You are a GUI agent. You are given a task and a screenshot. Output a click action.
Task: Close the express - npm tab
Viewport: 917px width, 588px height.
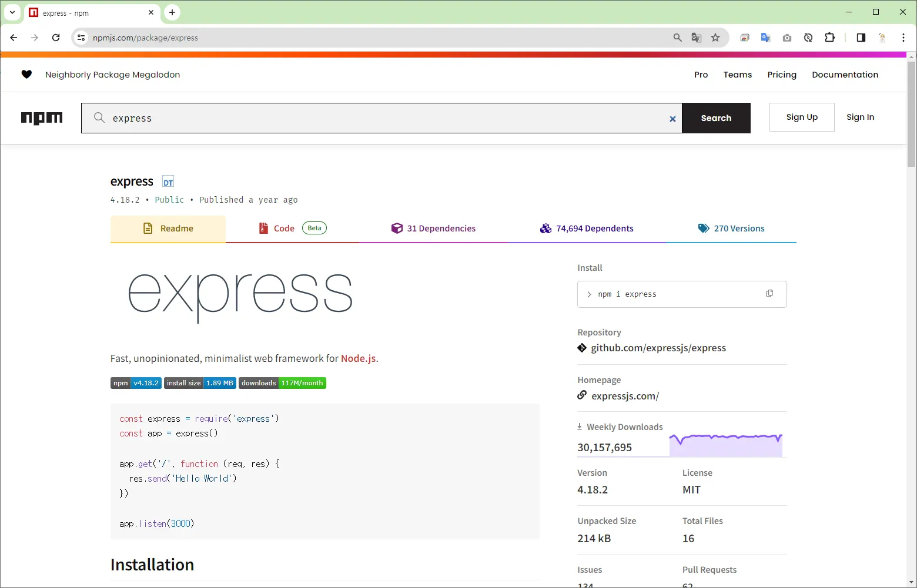[x=151, y=12]
